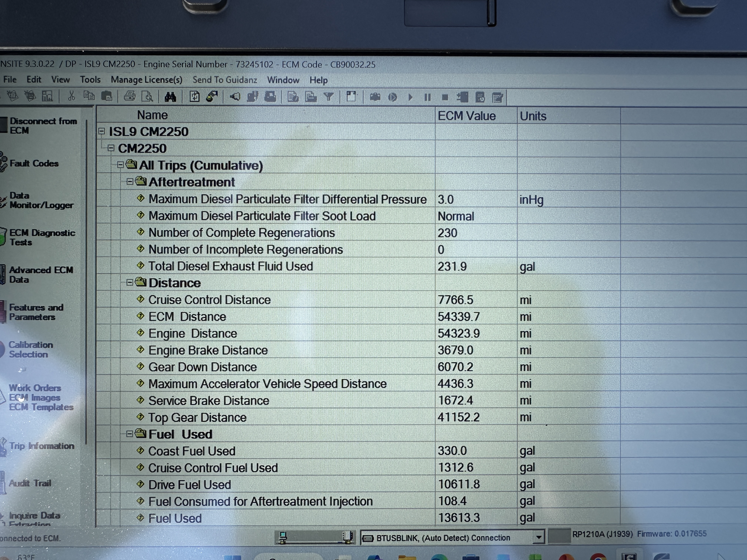Collapse the All Trips (Cumulative) folder

coord(120,165)
